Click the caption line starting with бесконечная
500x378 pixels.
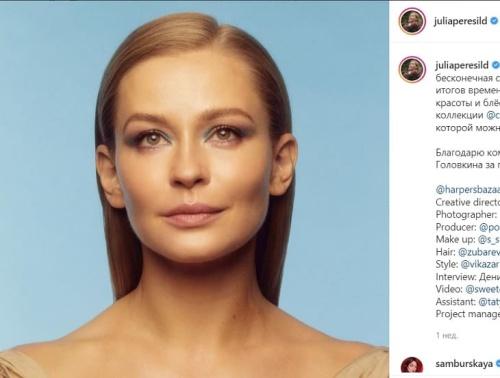(468, 78)
